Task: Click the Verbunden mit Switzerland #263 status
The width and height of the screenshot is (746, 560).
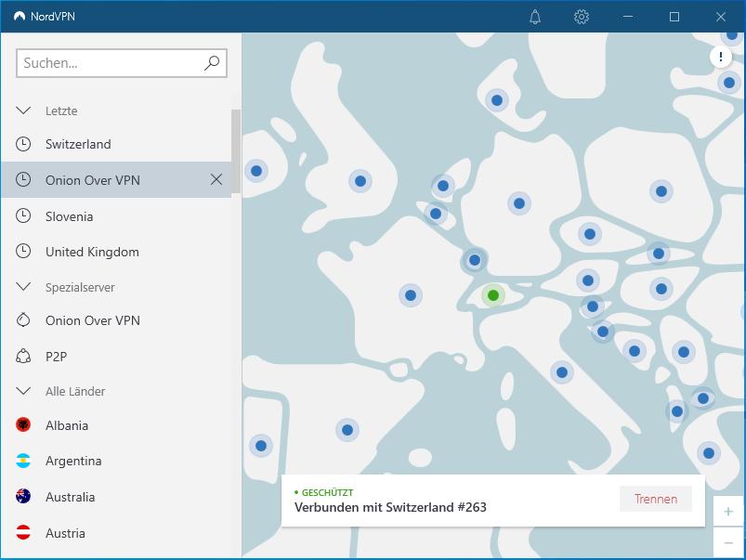Action: click(x=390, y=507)
